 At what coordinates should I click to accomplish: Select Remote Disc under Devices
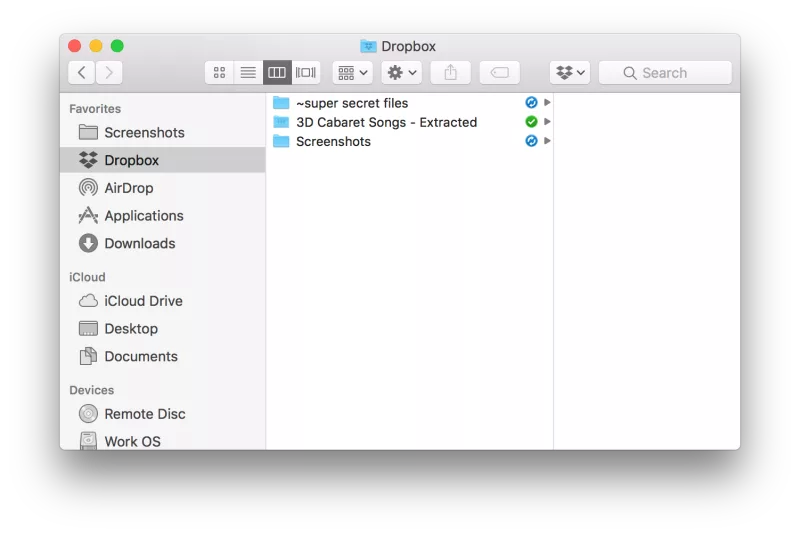[162, 414]
